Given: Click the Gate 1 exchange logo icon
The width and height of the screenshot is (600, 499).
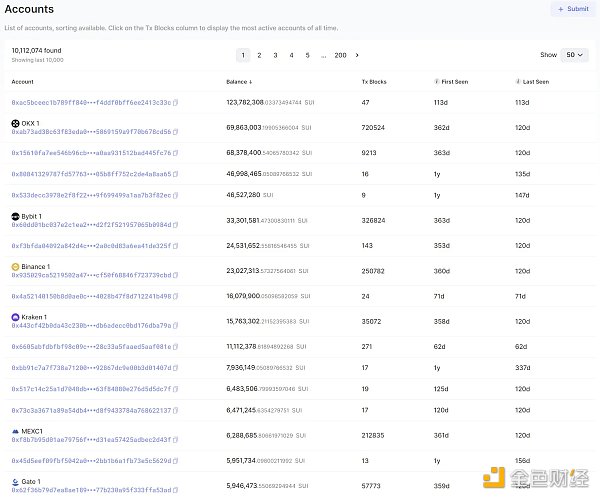Looking at the screenshot, I should [x=15, y=481].
